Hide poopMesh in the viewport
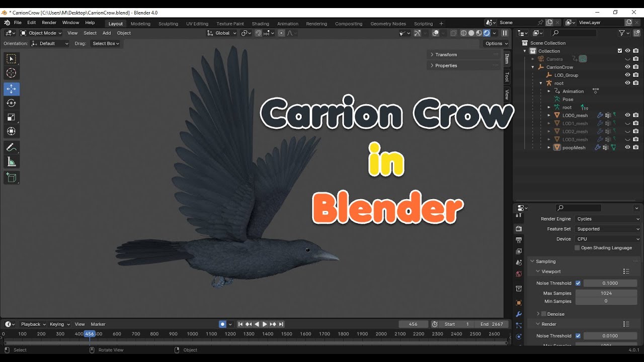Image resolution: width=644 pixels, height=362 pixels. coord(627,147)
